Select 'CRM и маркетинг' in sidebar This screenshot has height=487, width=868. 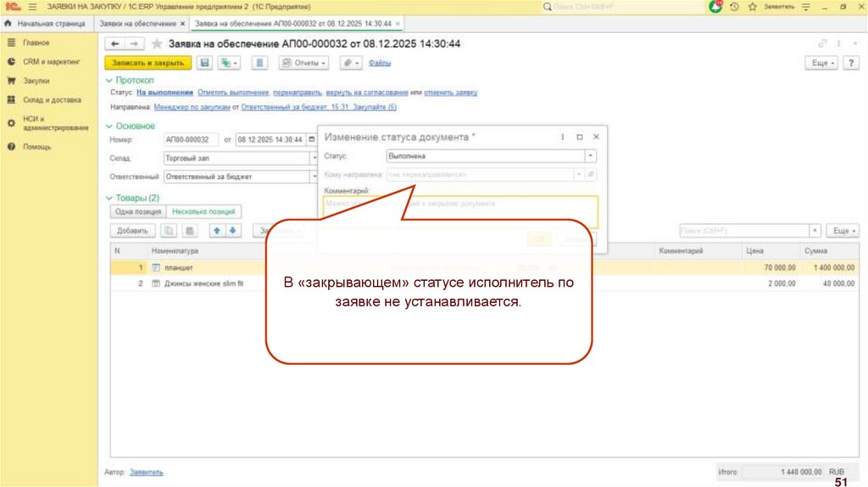pos(51,61)
